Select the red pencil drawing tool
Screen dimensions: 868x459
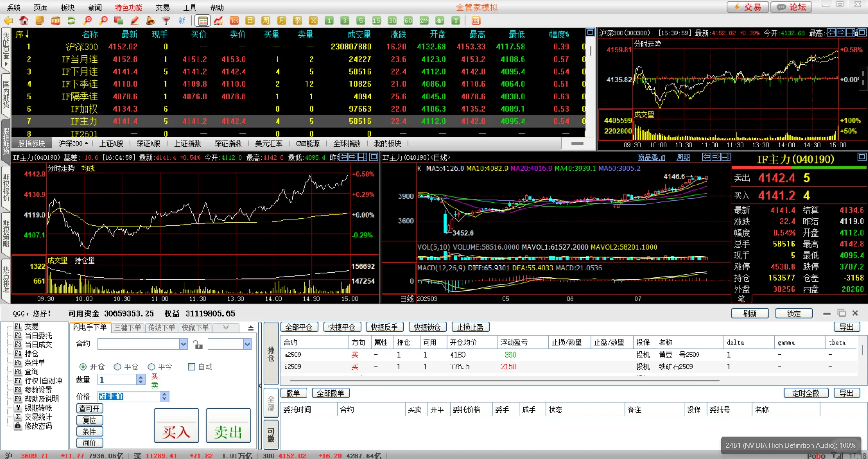tap(135, 21)
